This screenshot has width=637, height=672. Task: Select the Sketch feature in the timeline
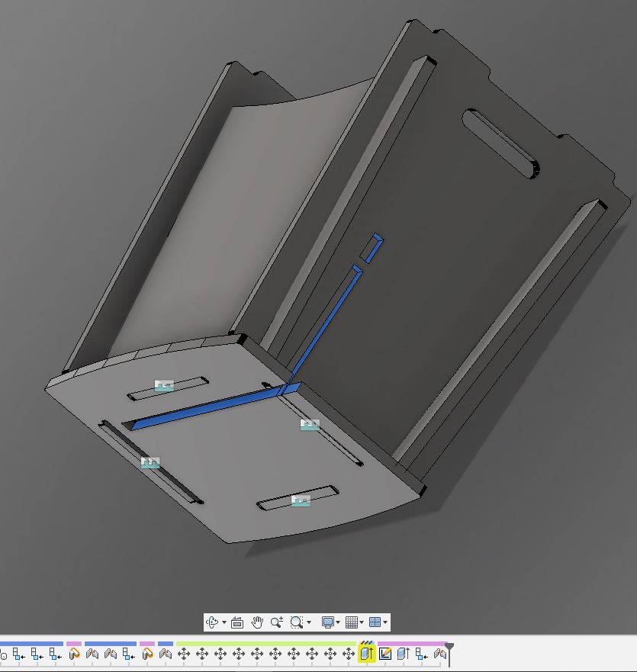(x=385, y=654)
